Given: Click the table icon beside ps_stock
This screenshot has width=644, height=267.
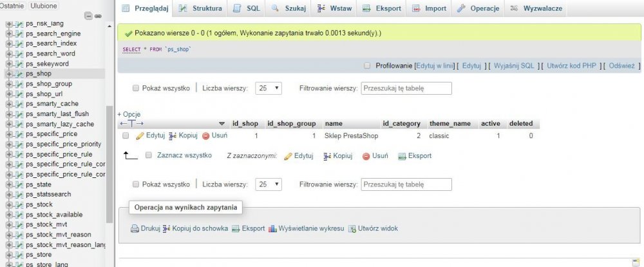Looking at the screenshot, I should click(x=19, y=205).
